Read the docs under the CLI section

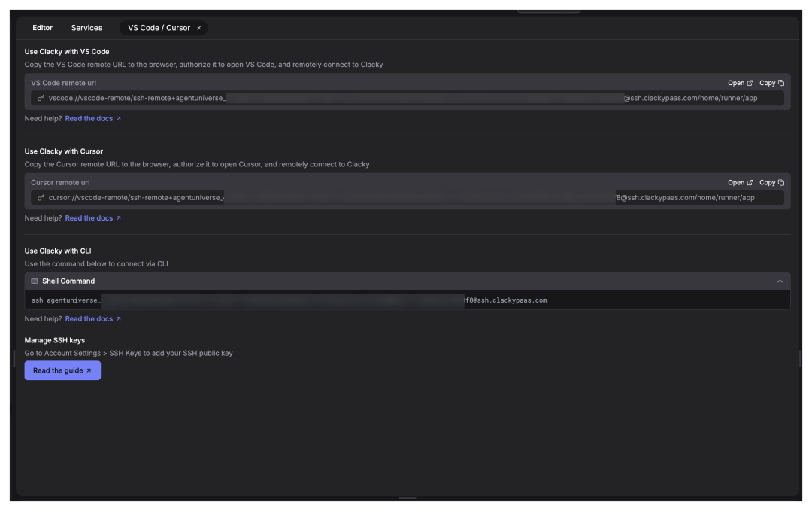[92, 319]
